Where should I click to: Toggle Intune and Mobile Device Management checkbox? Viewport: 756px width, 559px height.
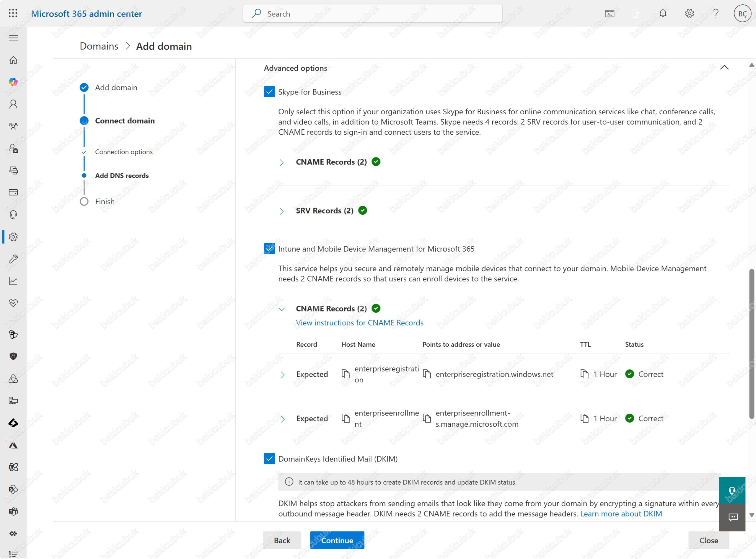[269, 249]
